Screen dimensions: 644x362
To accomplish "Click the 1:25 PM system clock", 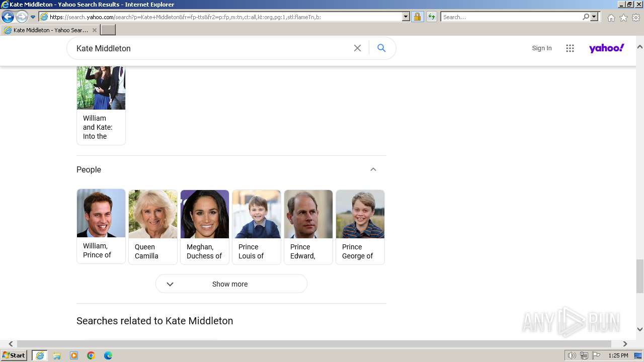I will [618, 355].
